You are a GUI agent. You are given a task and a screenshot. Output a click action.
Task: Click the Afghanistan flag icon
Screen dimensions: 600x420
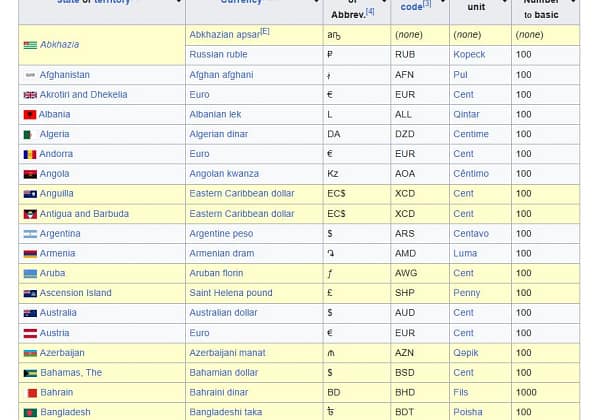(30, 75)
